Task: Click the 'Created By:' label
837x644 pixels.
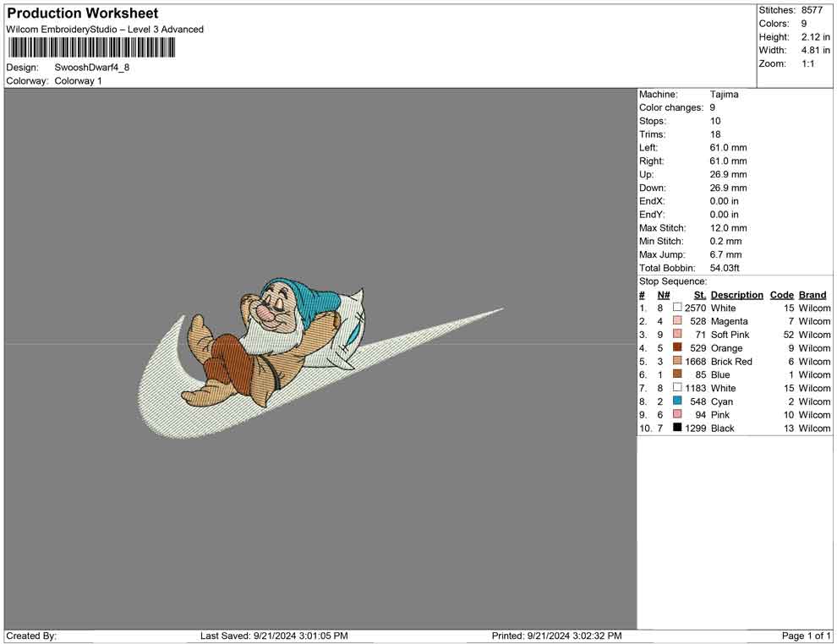Action: (x=31, y=636)
